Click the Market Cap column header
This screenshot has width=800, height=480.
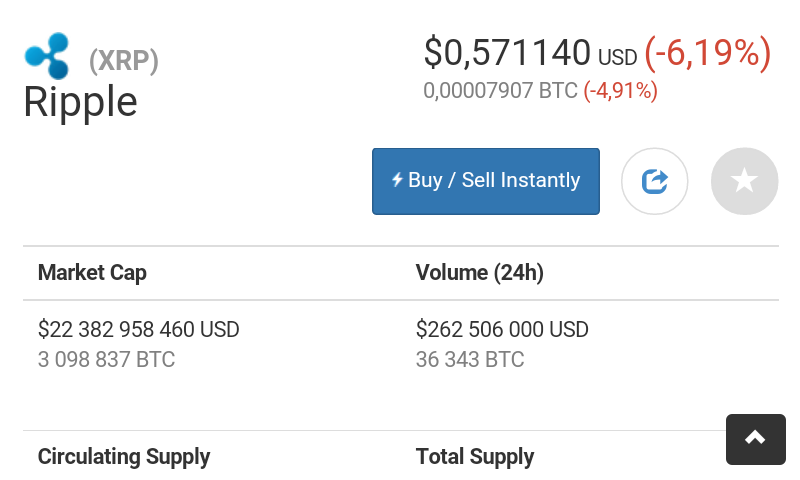tap(92, 272)
